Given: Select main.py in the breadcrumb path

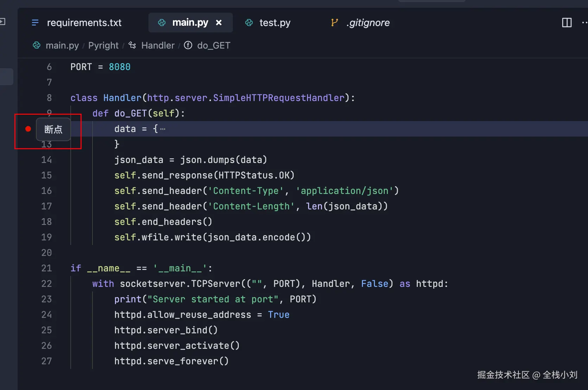Looking at the screenshot, I should pos(62,45).
